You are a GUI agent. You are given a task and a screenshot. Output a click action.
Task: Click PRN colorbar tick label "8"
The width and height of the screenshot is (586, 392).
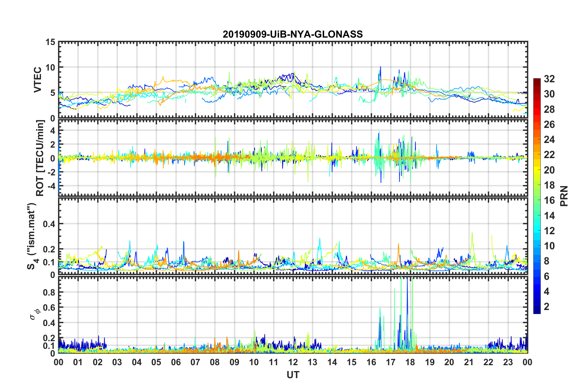click(x=547, y=261)
